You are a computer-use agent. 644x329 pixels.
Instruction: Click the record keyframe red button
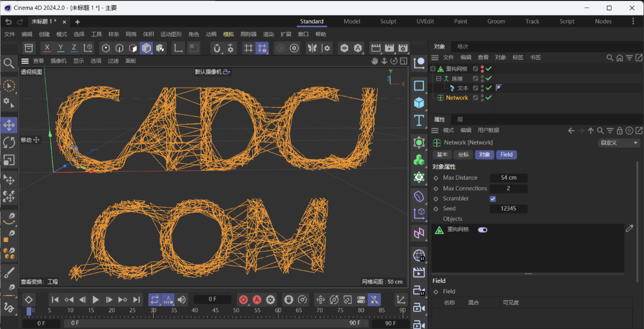click(x=243, y=300)
